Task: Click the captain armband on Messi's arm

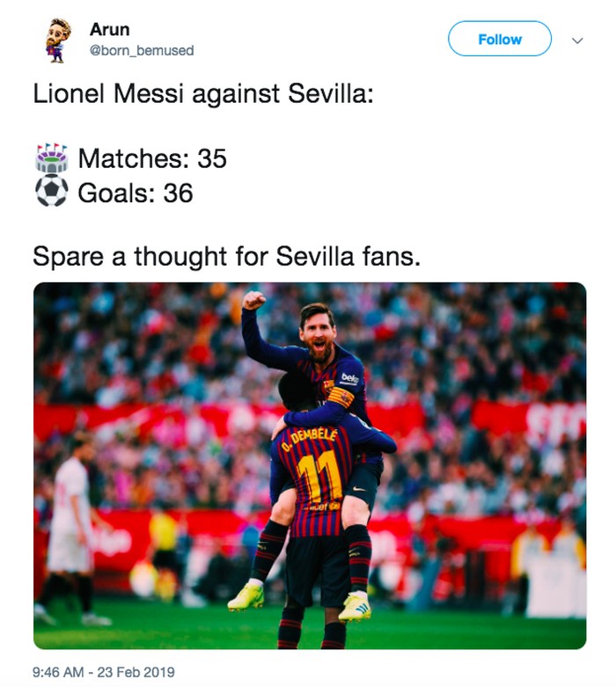Action: pyautogui.click(x=340, y=399)
